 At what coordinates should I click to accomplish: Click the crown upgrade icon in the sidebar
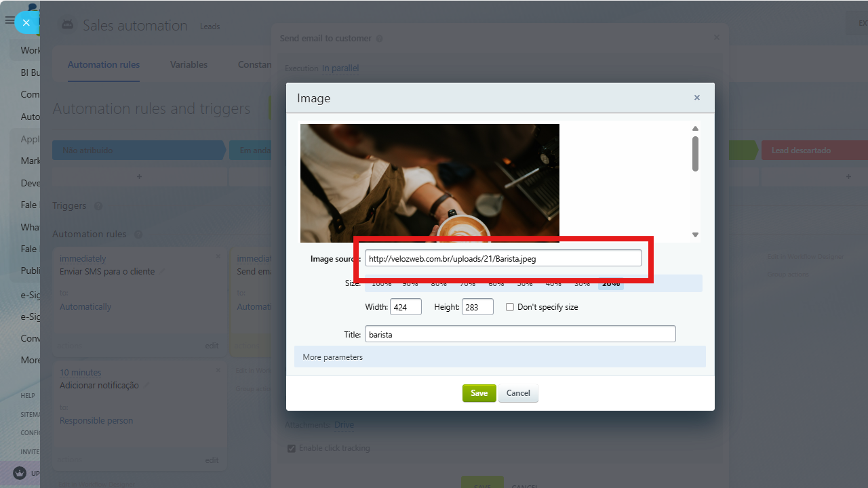(20, 472)
